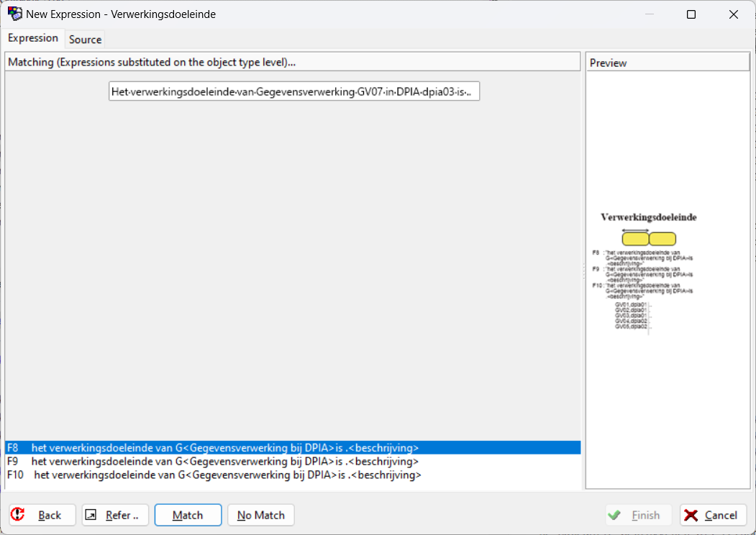Screen dimensions: 756x535
Task: Click the Finish checkmark button
Action: 637,515
